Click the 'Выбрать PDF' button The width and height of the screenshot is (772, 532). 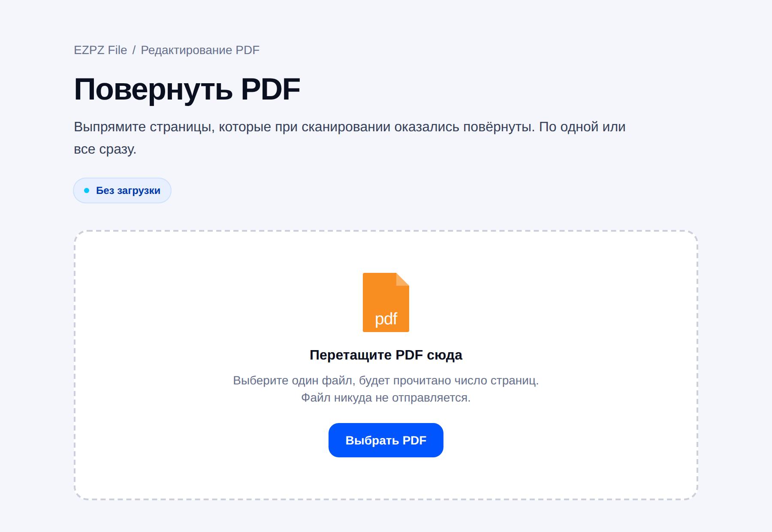[x=386, y=440]
